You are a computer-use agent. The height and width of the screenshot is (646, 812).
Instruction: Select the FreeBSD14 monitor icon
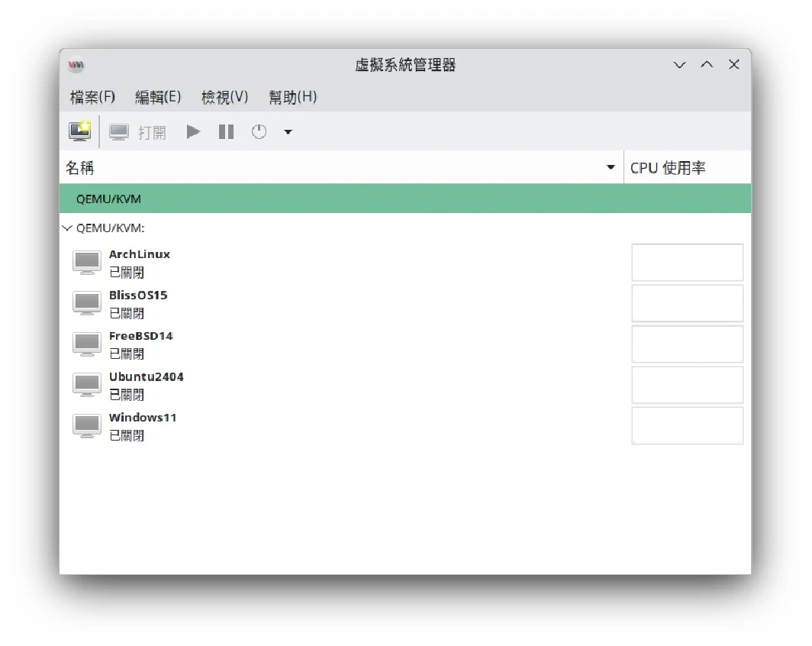click(x=87, y=344)
